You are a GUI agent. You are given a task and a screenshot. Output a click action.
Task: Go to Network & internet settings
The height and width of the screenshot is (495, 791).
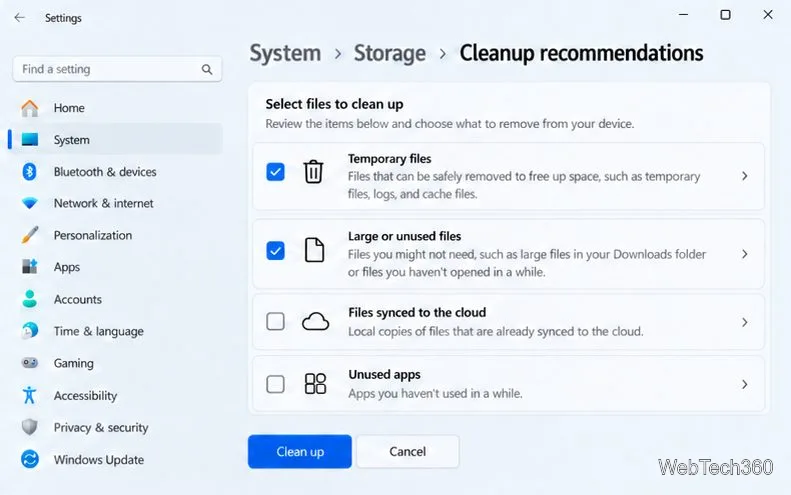pos(116,203)
